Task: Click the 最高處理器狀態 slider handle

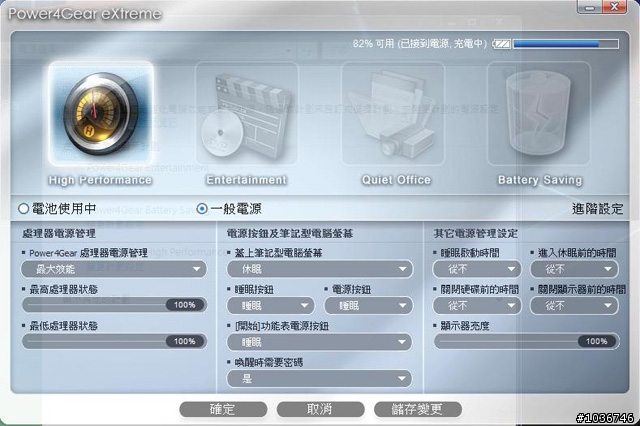Action: 185,305
